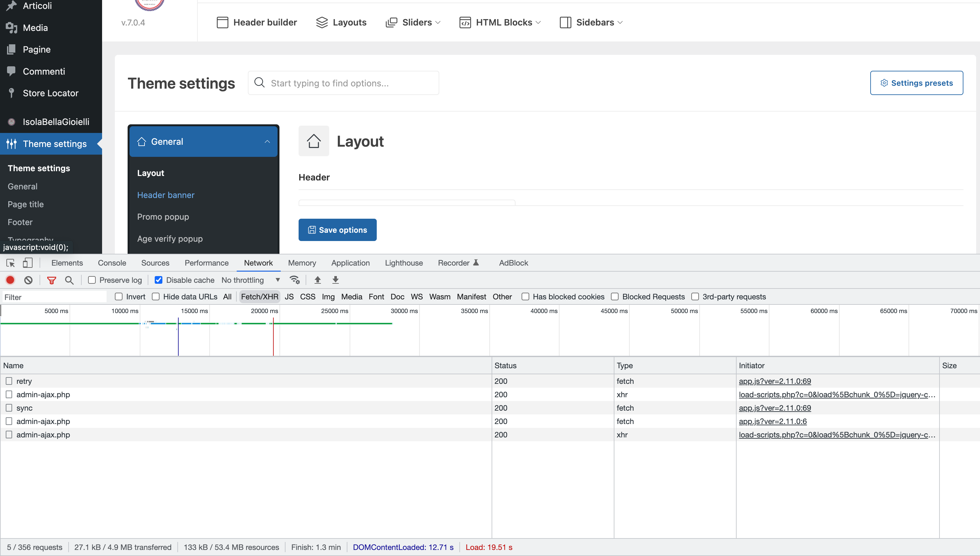The image size is (980, 556).
Task: Click the inspect element picker icon
Action: pos(10,263)
